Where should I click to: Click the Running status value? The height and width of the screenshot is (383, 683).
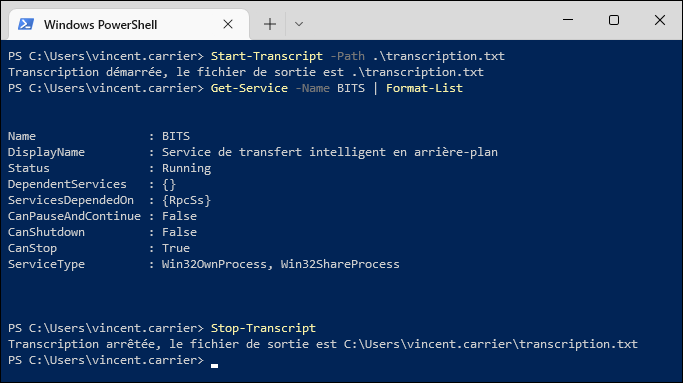point(186,168)
